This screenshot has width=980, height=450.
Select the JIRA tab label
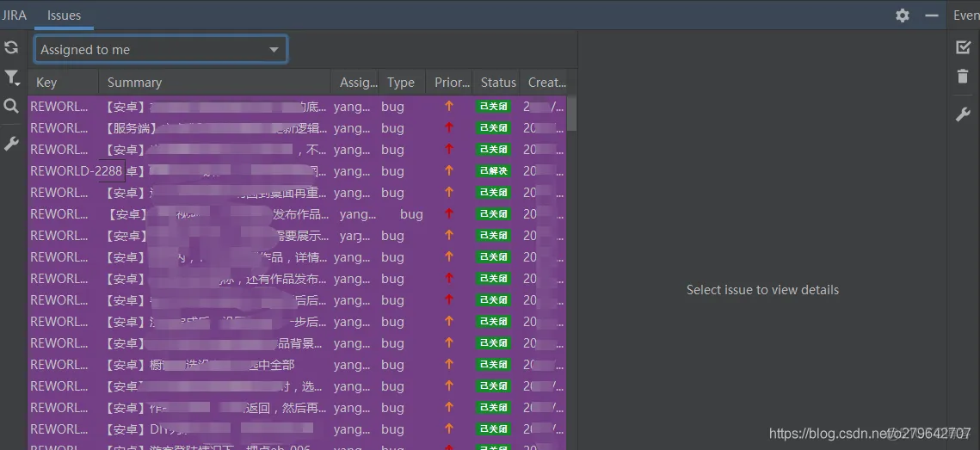(x=15, y=15)
